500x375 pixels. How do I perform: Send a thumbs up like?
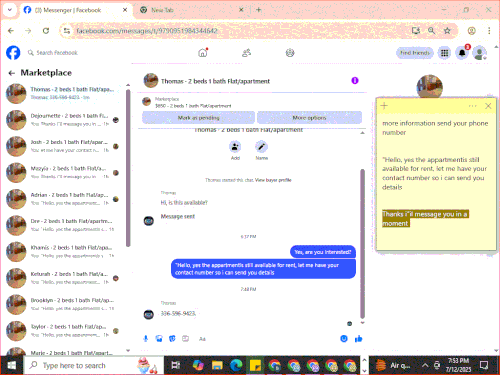tap(359, 339)
